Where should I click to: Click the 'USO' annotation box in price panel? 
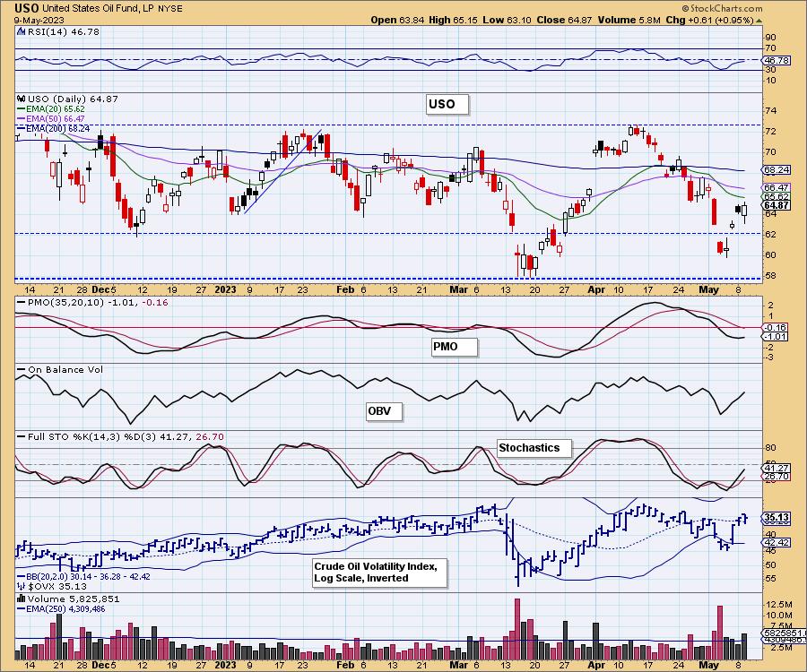pyautogui.click(x=447, y=104)
